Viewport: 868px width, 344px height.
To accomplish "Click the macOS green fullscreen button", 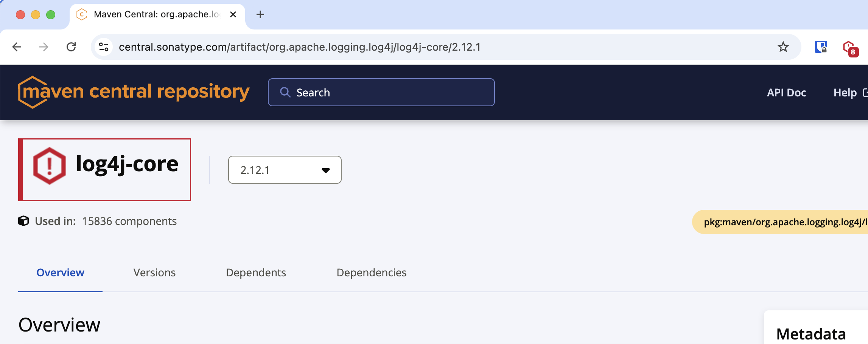I will click(x=51, y=15).
